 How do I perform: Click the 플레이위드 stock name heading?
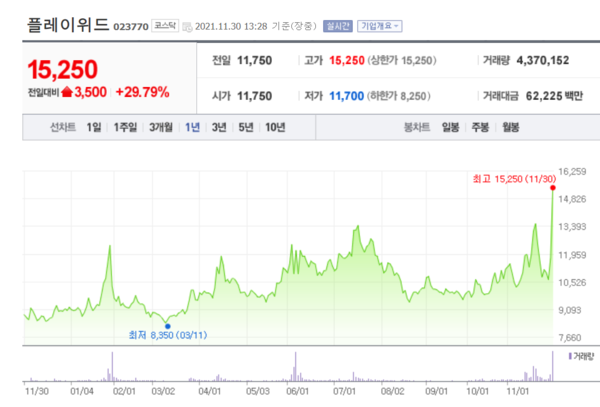68,25
